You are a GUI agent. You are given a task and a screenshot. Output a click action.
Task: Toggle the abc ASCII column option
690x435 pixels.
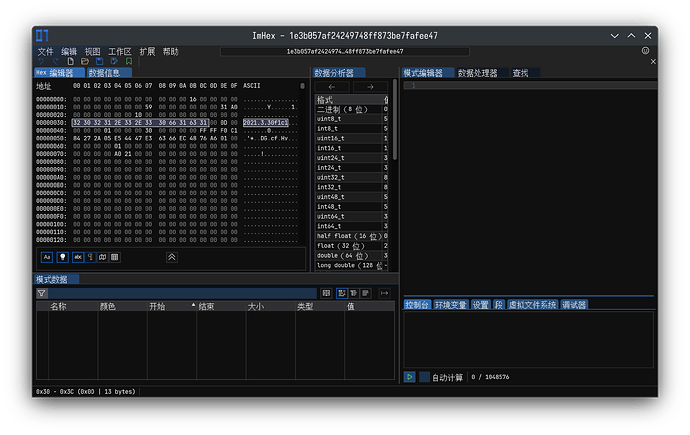pyautogui.click(x=78, y=257)
